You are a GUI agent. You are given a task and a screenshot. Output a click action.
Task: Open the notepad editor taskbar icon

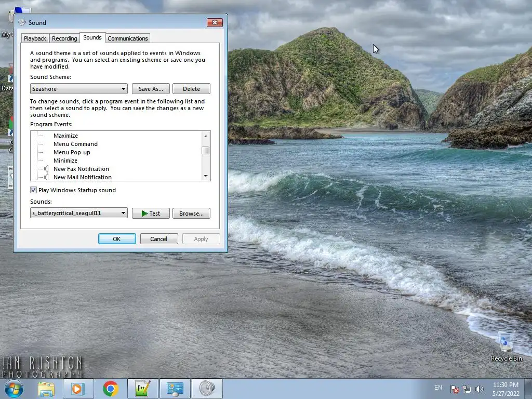click(142, 389)
